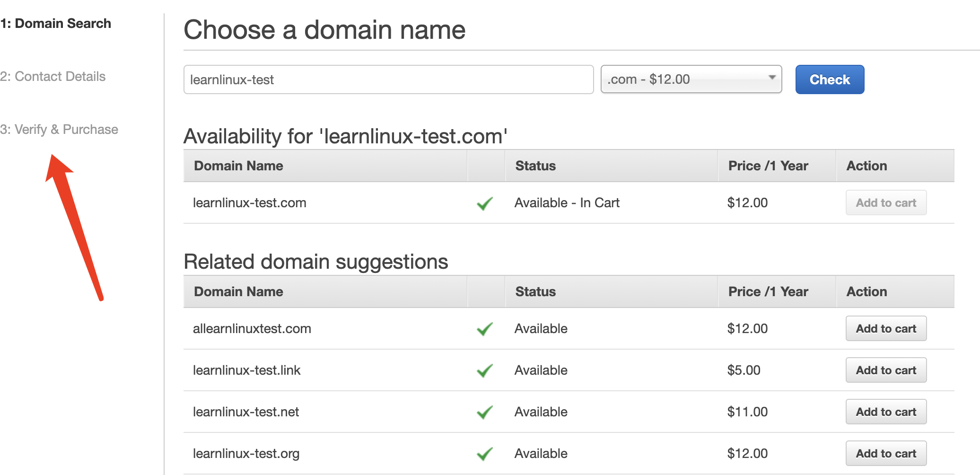Viewport: 980px width, 475px height.
Task: Click the Status header in related suggestions table
Action: click(x=535, y=292)
